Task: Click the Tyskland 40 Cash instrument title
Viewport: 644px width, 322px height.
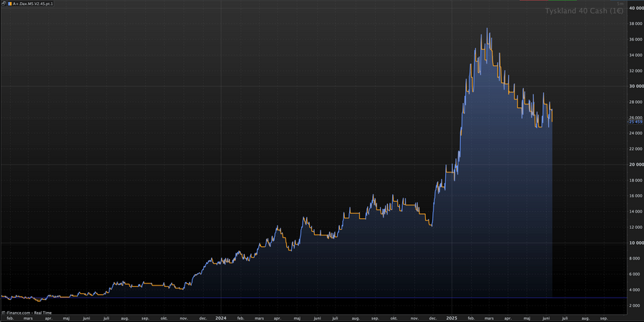Action: tap(585, 11)
